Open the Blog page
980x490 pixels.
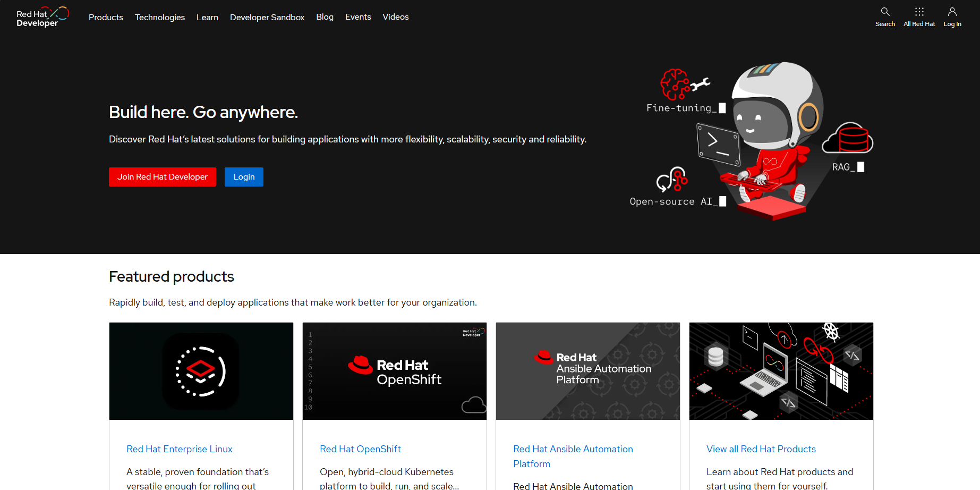325,17
